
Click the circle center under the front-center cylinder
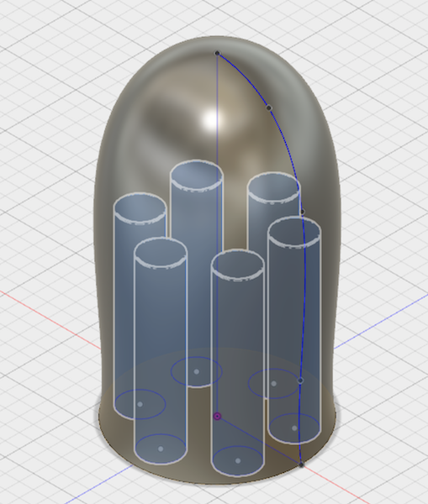[238, 461]
